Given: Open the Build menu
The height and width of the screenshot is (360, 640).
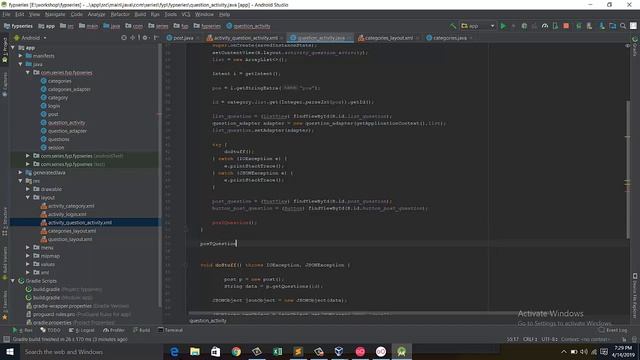Looking at the screenshot, I should click(x=140, y=14).
